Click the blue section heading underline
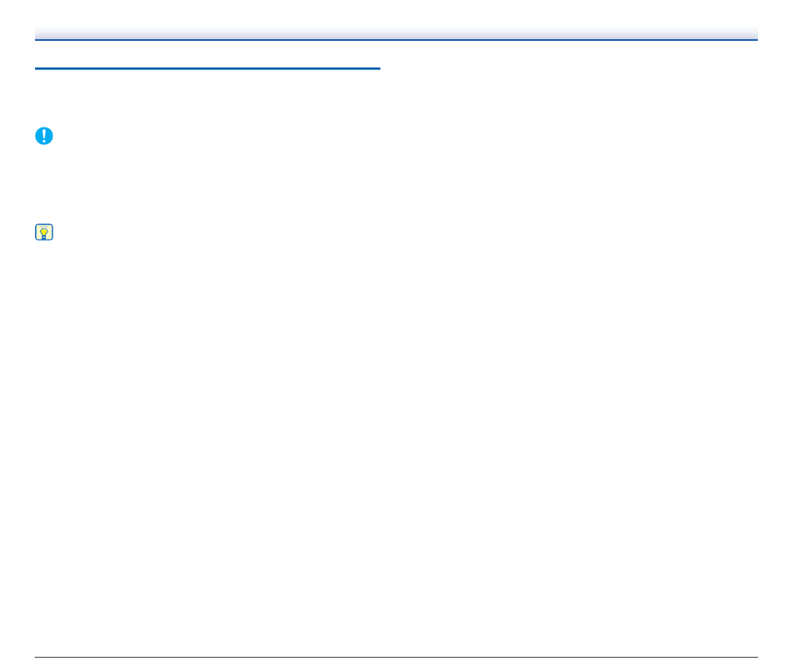This screenshot has width=792, height=672. coord(208,68)
